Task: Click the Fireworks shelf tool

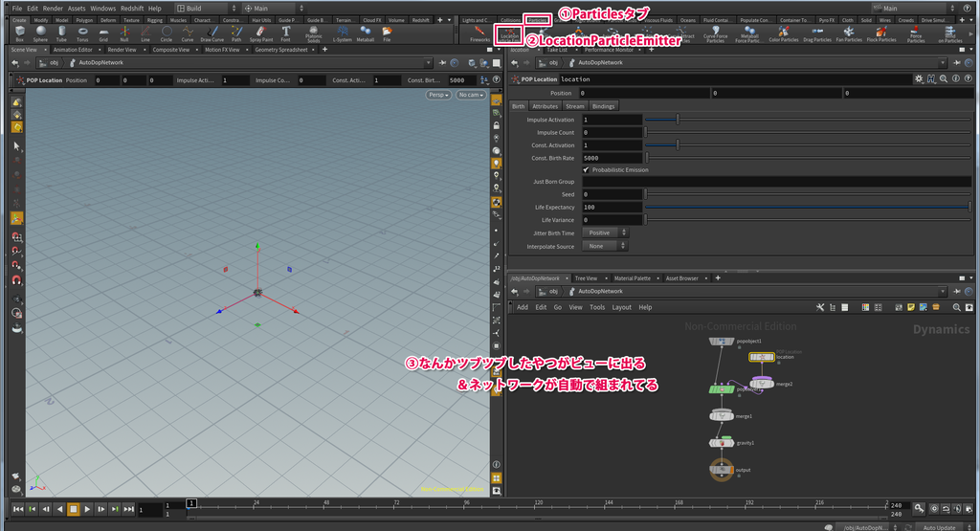Action: pyautogui.click(x=479, y=33)
